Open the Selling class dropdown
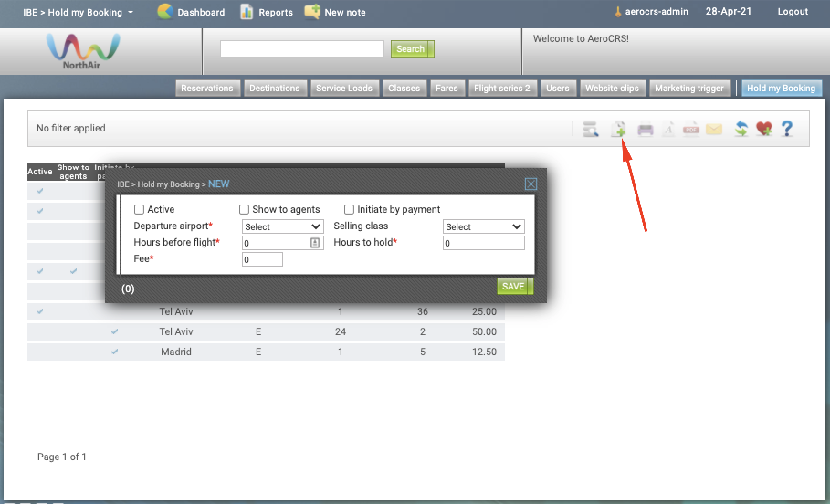830x504 pixels. [483, 226]
